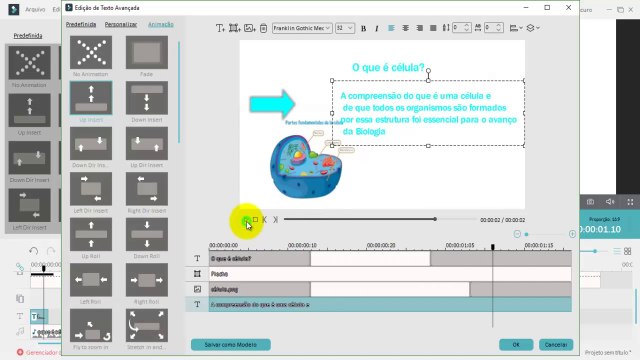The height and width of the screenshot is (360, 640).
Task: Click undo icon in main window
Action: pyautogui.click(x=34, y=251)
